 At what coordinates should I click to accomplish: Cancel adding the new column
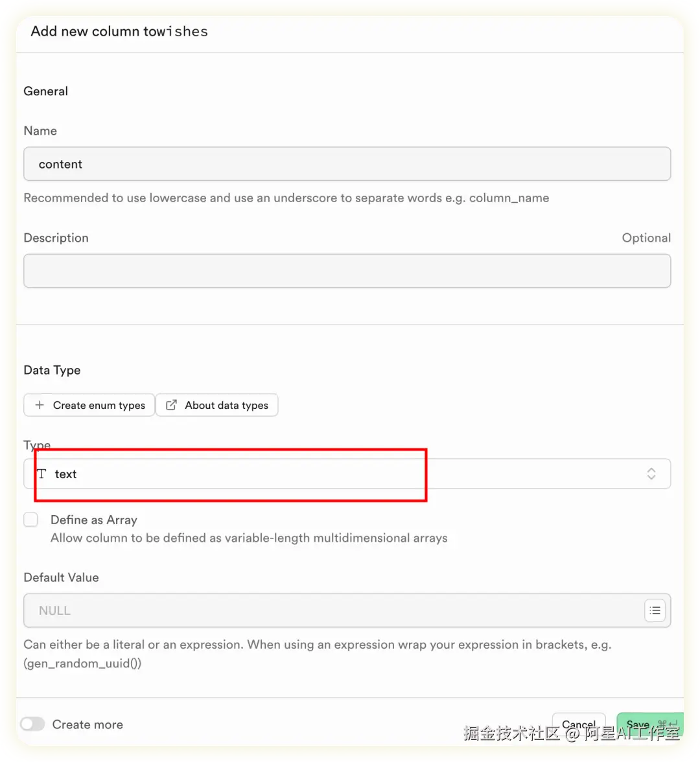(578, 724)
